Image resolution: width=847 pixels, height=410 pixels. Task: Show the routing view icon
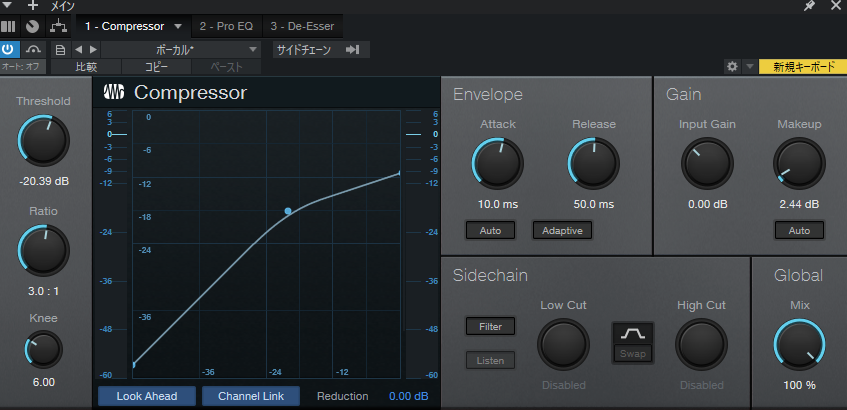click(x=56, y=26)
